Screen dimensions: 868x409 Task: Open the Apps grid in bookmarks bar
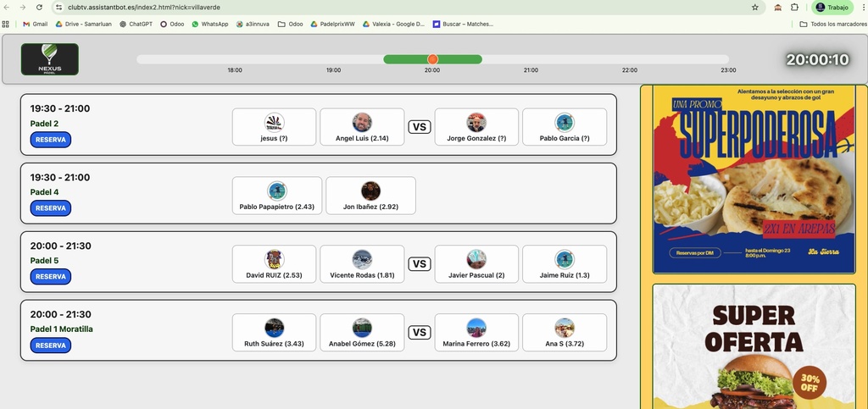coord(6,24)
